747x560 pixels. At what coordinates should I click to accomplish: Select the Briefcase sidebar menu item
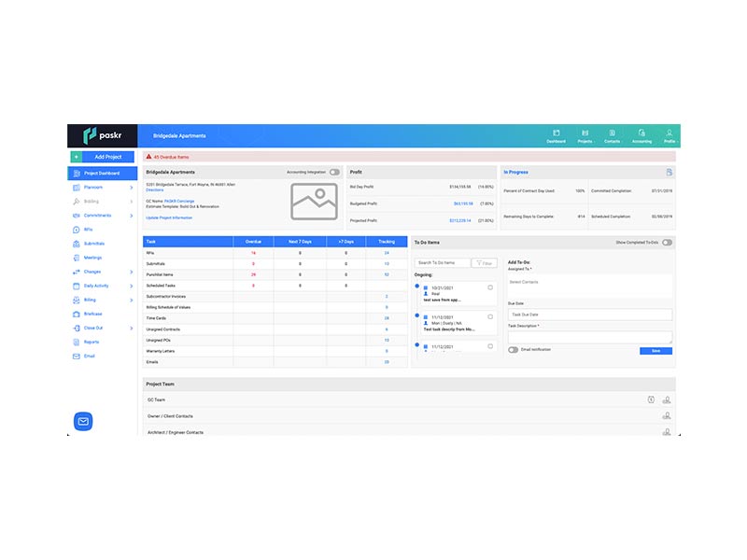(103, 314)
